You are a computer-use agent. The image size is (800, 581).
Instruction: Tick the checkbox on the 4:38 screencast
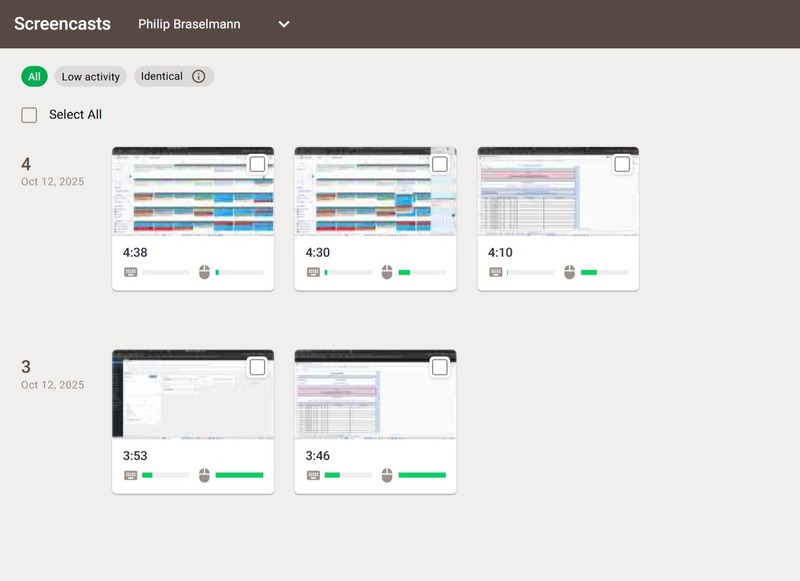pyautogui.click(x=257, y=164)
